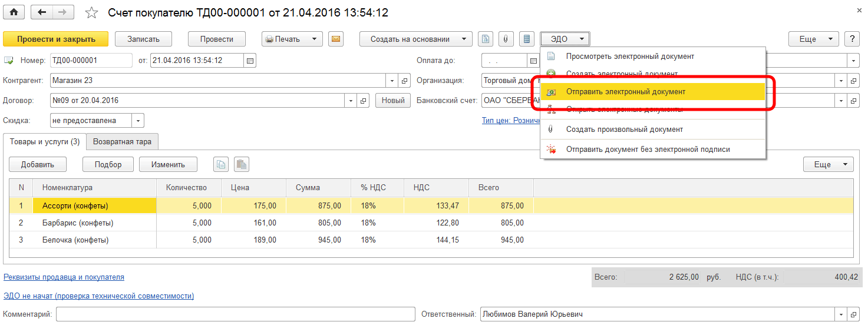Select row Белочка (конфеты)
Image resolution: width=868 pixels, height=325 pixels.
pyautogui.click(x=431, y=240)
